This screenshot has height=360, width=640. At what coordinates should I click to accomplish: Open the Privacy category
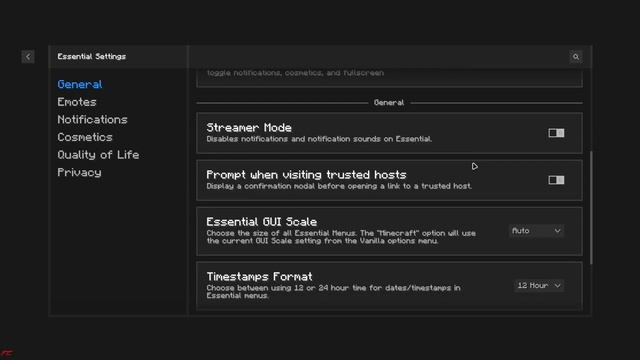coord(79,173)
